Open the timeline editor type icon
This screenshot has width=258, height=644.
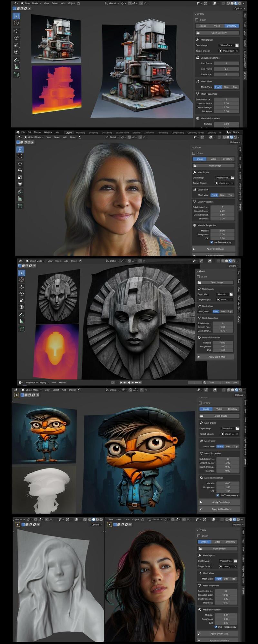pos(21,383)
